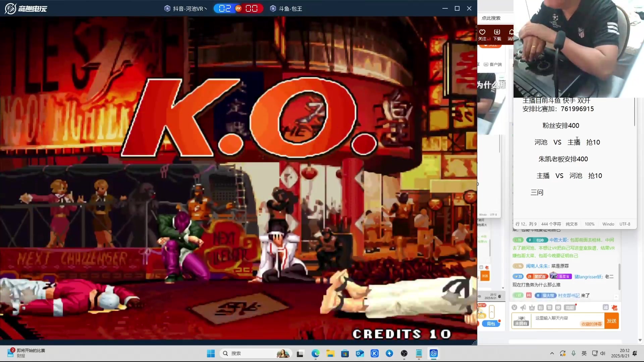This screenshot has width=644, height=362.
Task: Click the megaphone broadcast icon in chat
Action: (523, 307)
